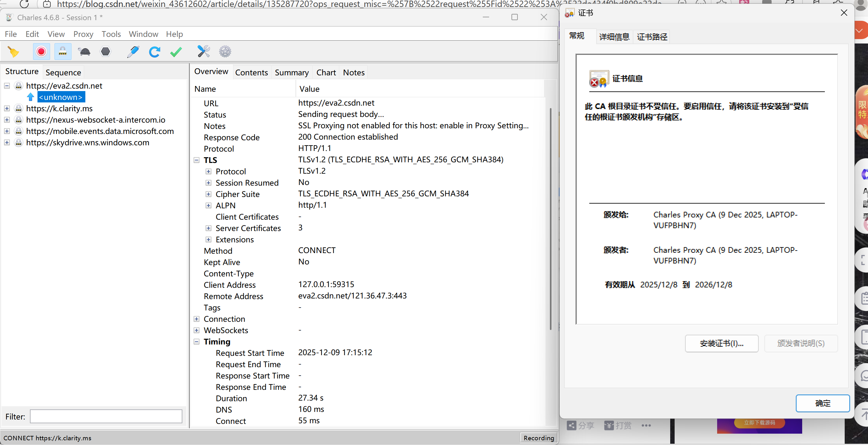Switch to the Sequence tab
Screen dimensions: 868x445
pos(63,72)
